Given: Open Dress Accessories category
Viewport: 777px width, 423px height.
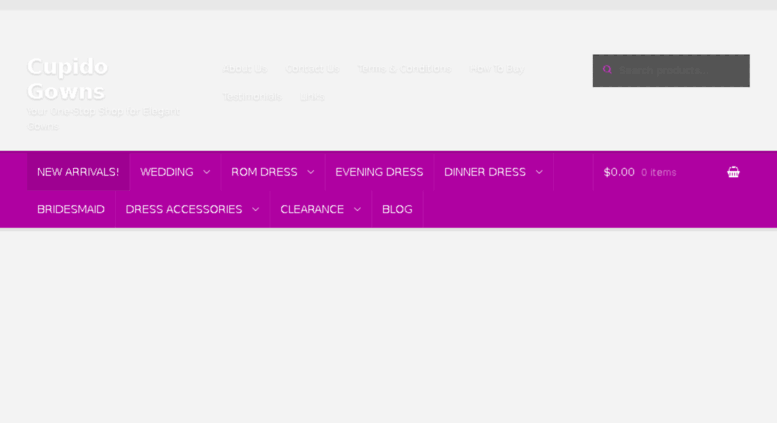Looking at the screenshot, I should [184, 209].
